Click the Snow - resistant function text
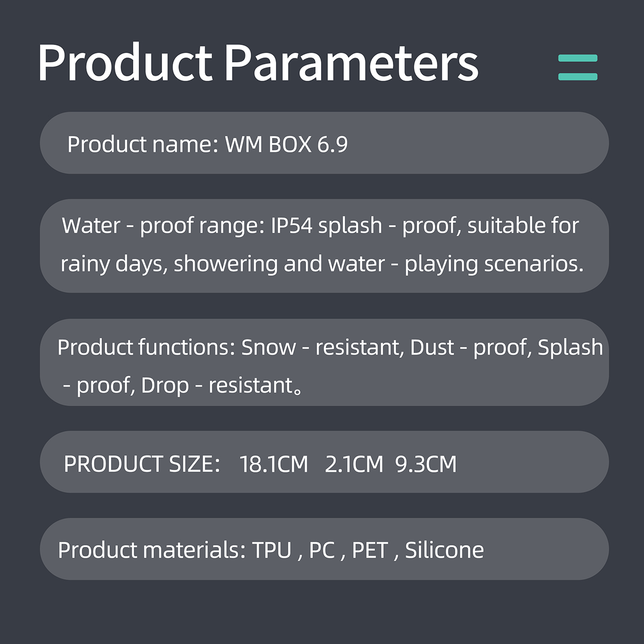 tap(321, 347)
